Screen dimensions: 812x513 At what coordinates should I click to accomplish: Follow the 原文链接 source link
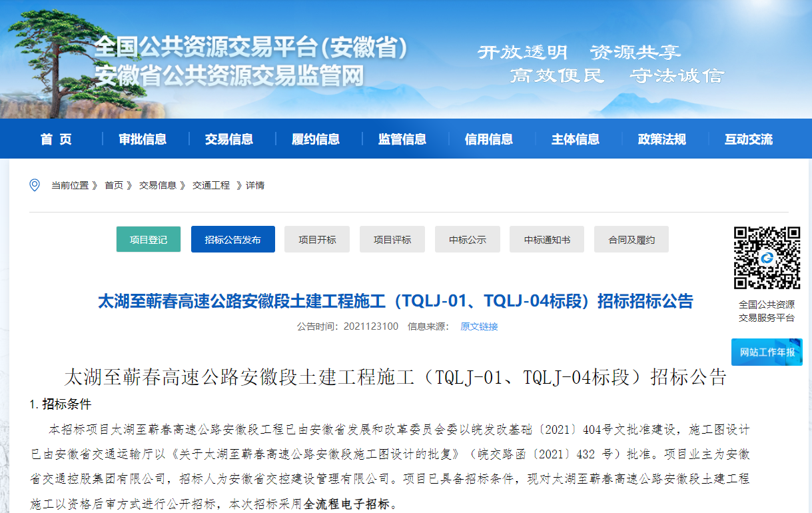[479, 326]
